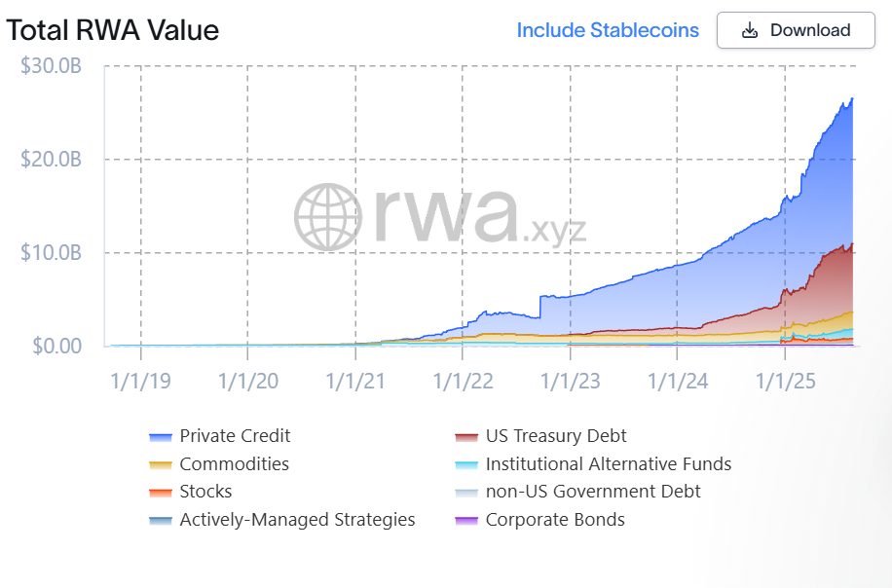Click the Download button
Screen dimensions: 892x588
click(796, 30)
